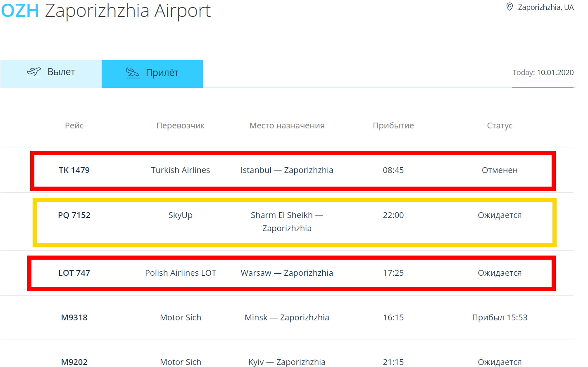Viewport: 588px width, 367px height.
Task: Click the location pin icon
Action: (x=509, y=7)
